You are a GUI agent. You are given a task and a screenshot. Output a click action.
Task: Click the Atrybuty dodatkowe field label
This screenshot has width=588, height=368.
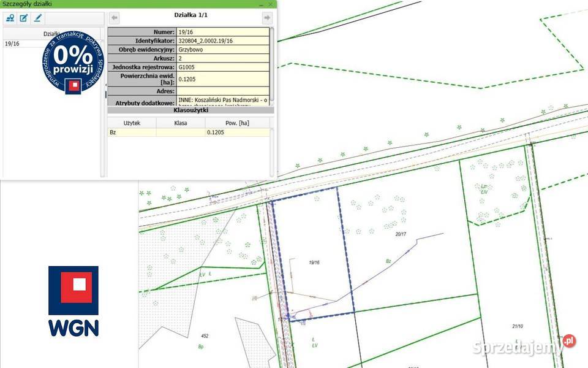(x=145, y=102)
